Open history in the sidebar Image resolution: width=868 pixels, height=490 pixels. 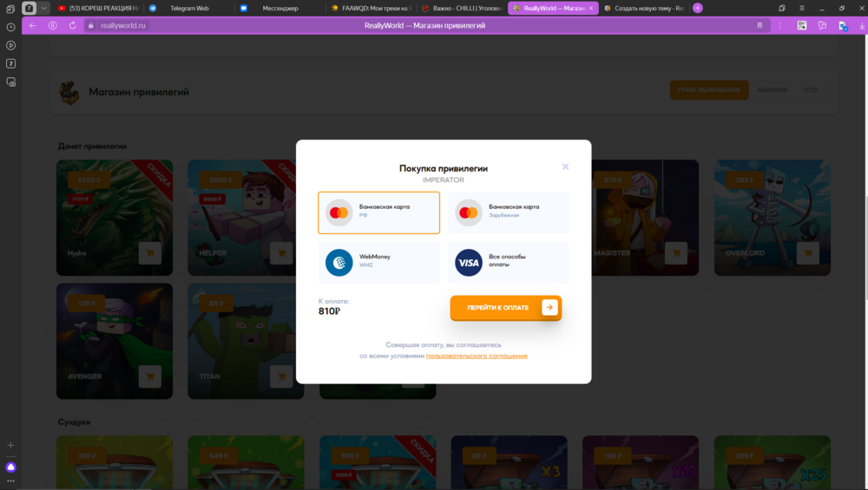(x=10, y=27)
